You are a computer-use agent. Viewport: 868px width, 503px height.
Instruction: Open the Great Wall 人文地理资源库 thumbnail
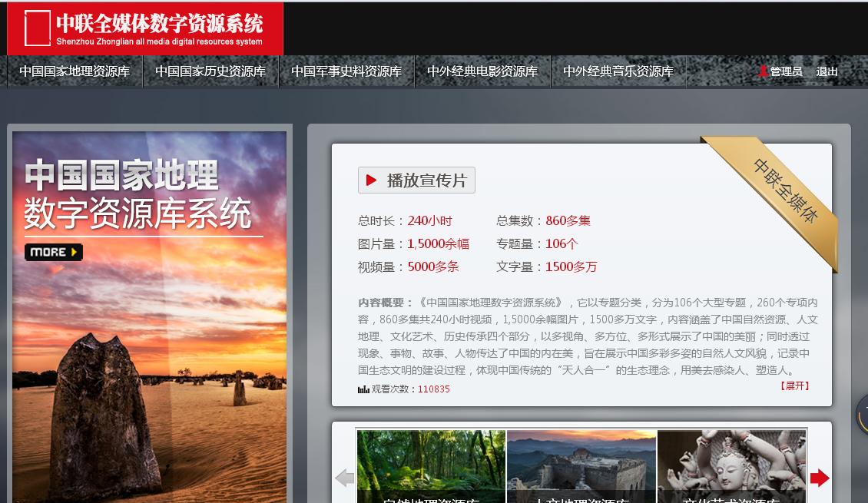[581, 465]
